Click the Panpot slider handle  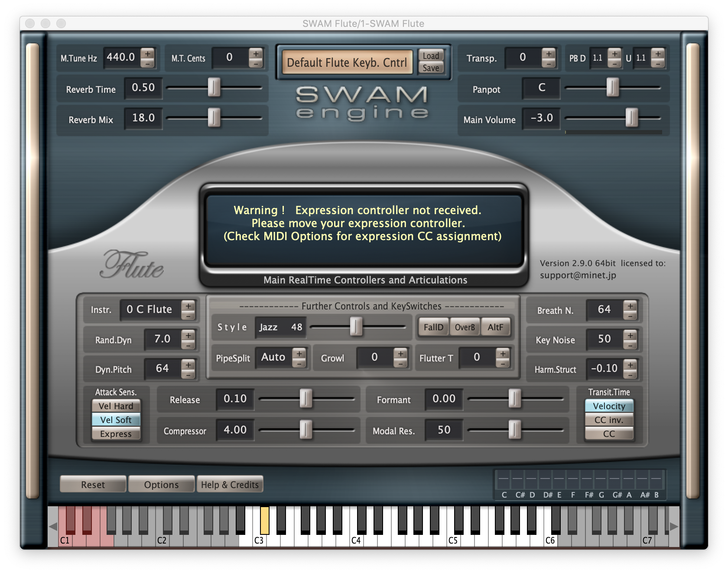[x=612, y=87]
